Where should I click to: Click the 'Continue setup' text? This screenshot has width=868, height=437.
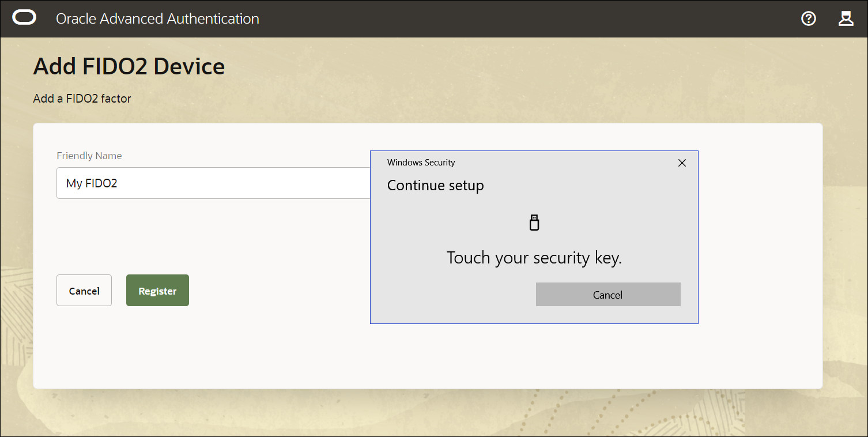[x=436, y=186]
